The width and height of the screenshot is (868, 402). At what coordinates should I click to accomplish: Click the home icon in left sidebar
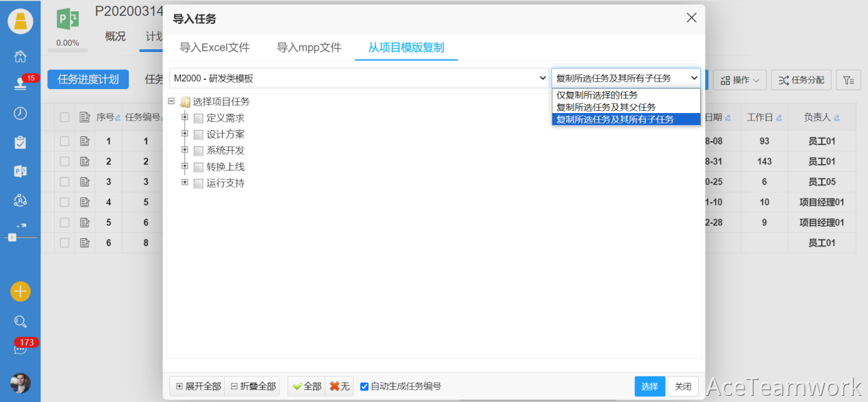21,56
